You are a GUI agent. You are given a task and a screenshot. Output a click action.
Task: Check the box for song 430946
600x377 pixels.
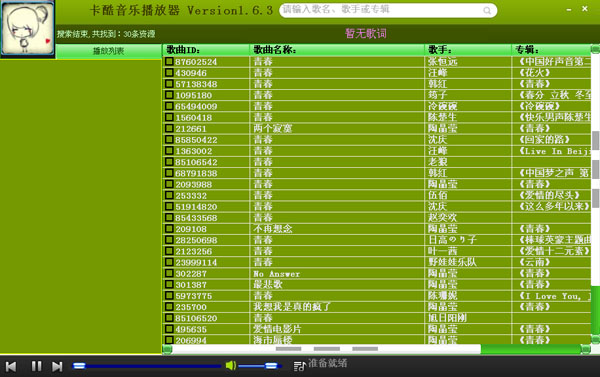pos(169,72)
